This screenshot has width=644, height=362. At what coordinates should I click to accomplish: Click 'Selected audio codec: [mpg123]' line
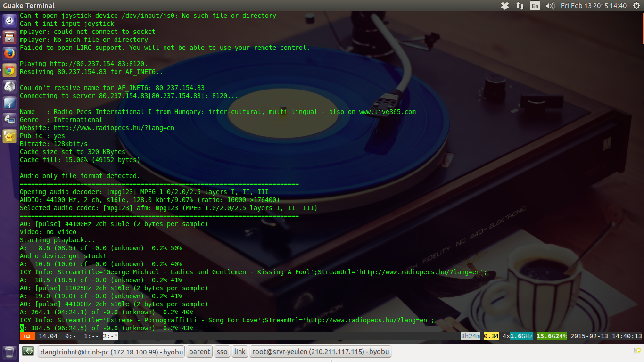[169, 208]
